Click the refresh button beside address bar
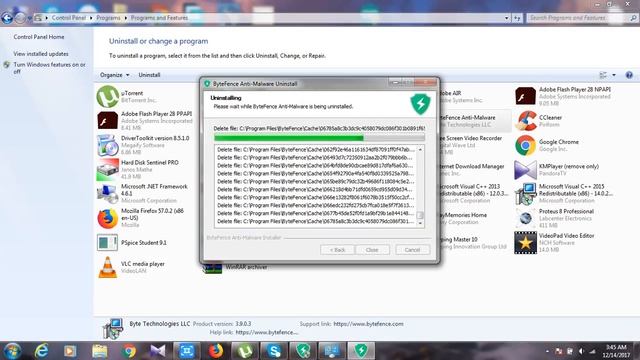 point(517,18)
